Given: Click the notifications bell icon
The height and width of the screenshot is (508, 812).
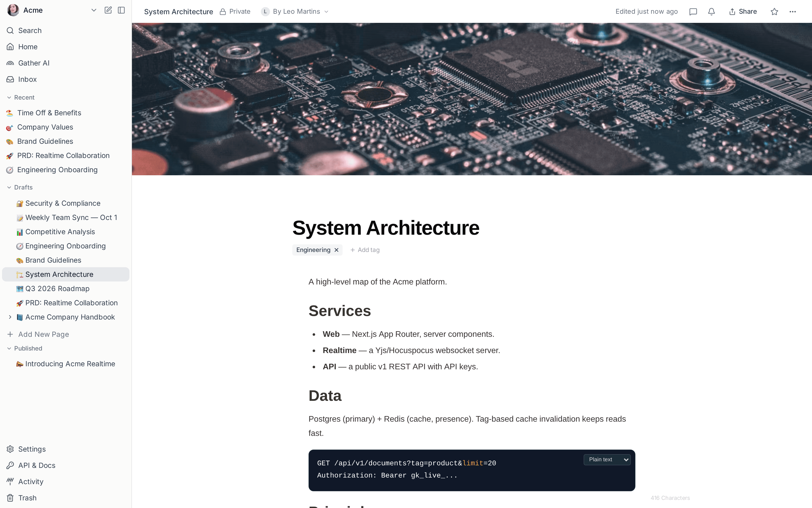Looking at the screenshot, I should (x=711, y=12).
